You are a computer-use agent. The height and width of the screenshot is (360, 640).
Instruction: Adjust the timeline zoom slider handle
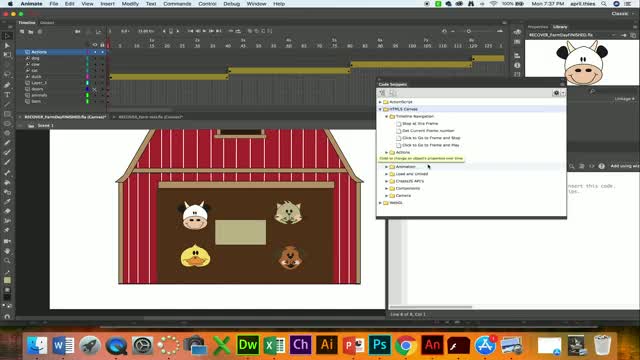pyautogui.click(x=469, y=31)
